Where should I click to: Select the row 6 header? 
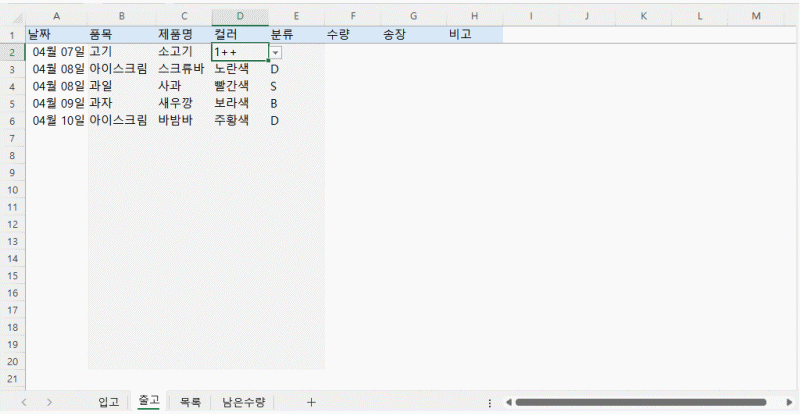point(12,121)
